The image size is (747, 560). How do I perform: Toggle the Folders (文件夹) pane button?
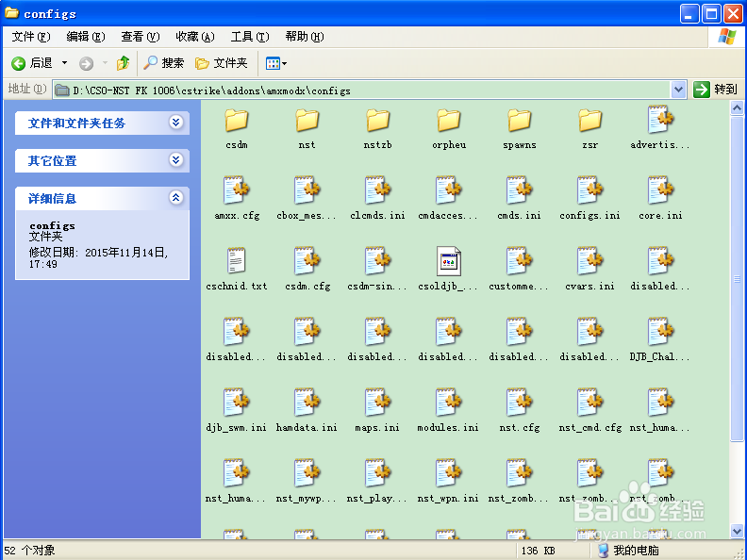tap(222, 63)
